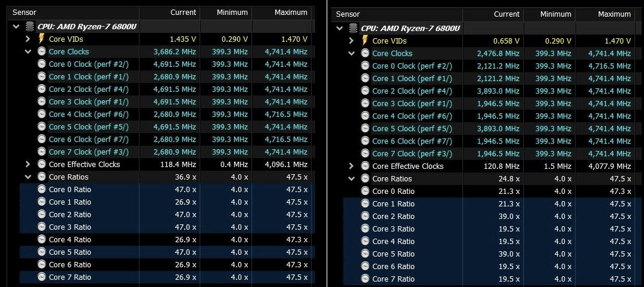The height and width of the screenshot is (287, 644).
Task: Click left panel Core 0 Clock gauge icon
Action: (42, 64)
